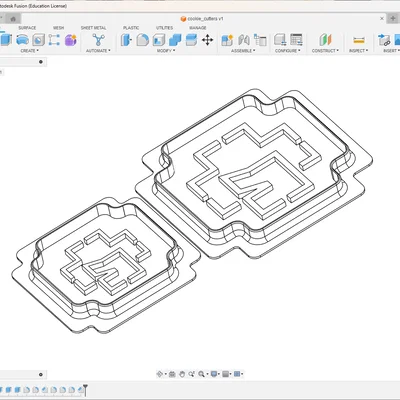Switch to the UTILITIES tab
Viewport: 400px width, 400px height.
(164, 28)
